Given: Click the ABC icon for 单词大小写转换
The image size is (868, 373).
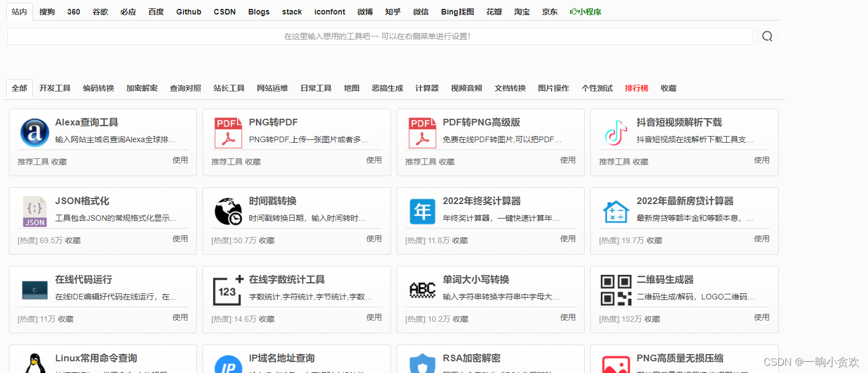Looking at the screenshot, I should 422,290.
